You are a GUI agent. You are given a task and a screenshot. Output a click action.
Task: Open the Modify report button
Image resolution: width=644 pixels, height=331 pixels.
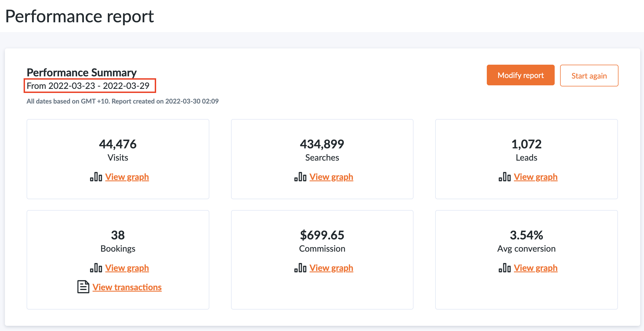pyautogui.click(x=520, y=75)
